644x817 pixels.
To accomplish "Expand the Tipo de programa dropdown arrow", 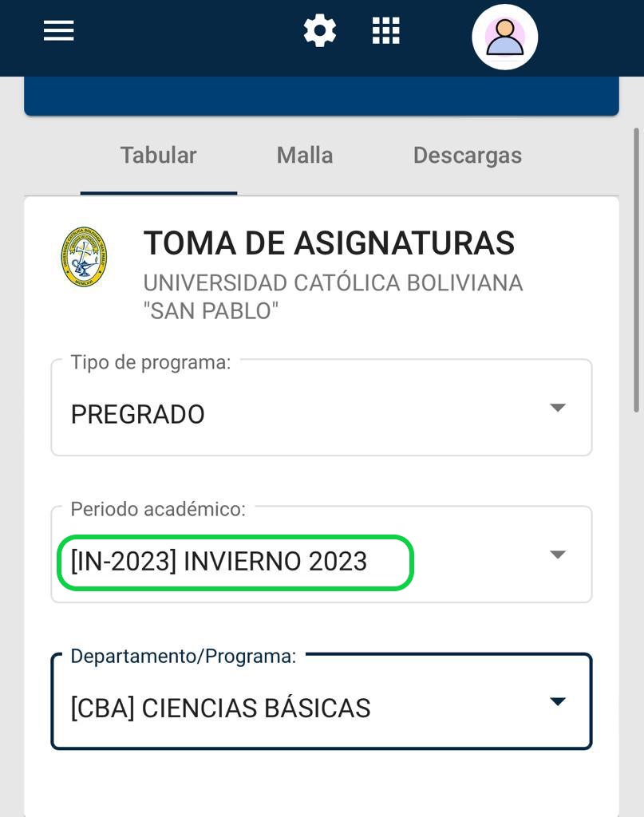I will pyautogui.click(x=558, y=408).
